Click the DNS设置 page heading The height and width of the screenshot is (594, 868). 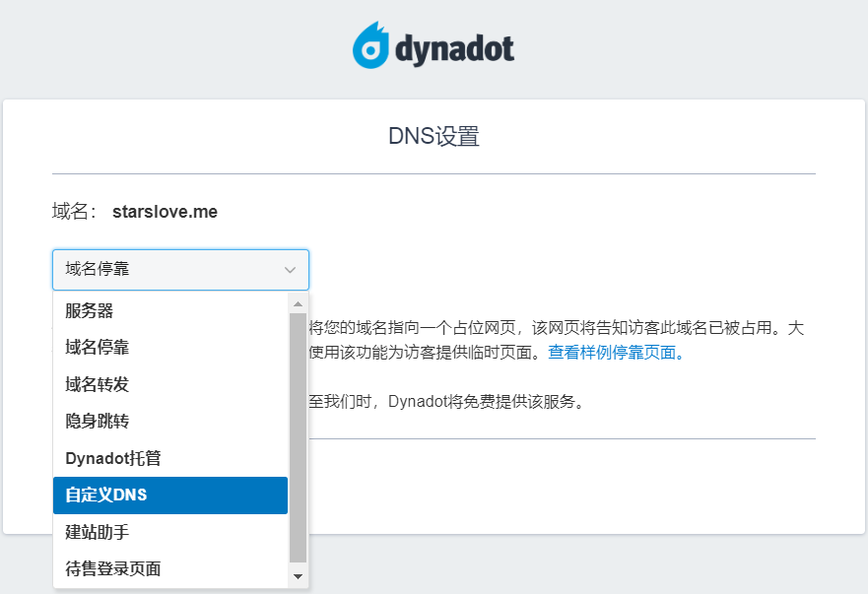(x=434, y=136)
